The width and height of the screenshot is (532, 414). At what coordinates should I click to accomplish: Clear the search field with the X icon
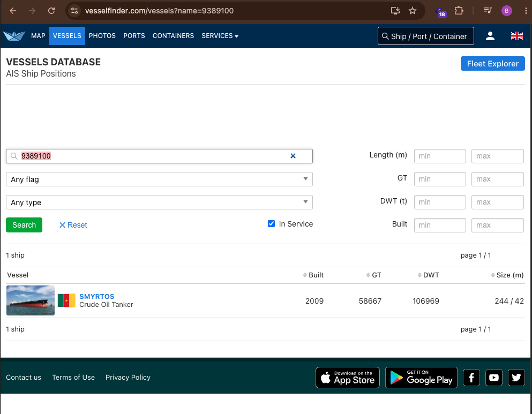293,156
